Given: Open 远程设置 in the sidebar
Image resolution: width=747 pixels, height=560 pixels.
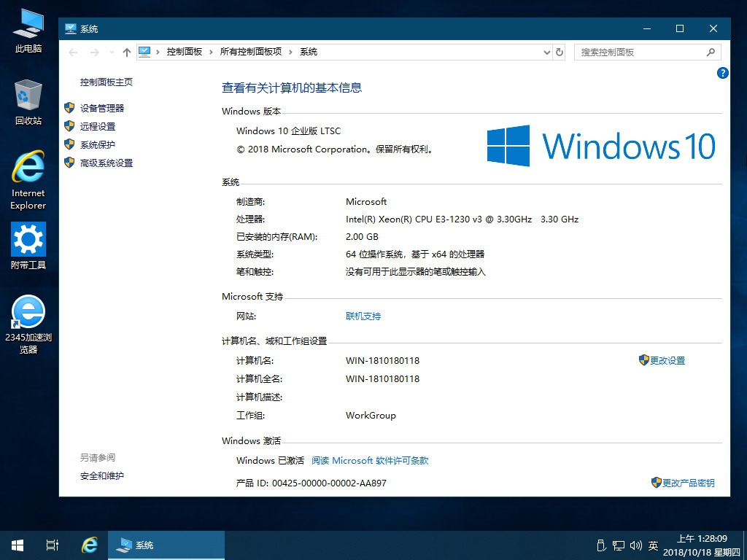Looking at the screenshot, I should point(98,126).
